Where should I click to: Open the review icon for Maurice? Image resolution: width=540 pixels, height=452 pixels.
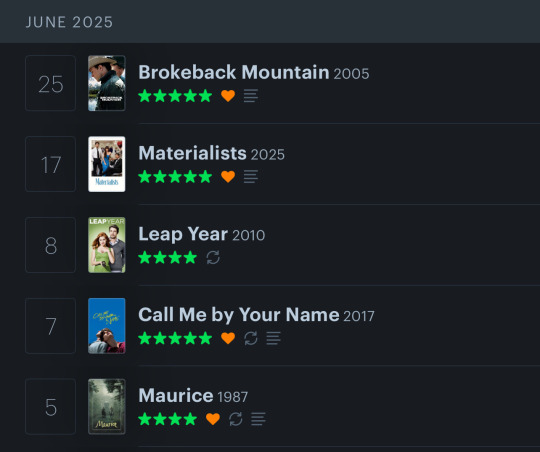coord(258,419)
